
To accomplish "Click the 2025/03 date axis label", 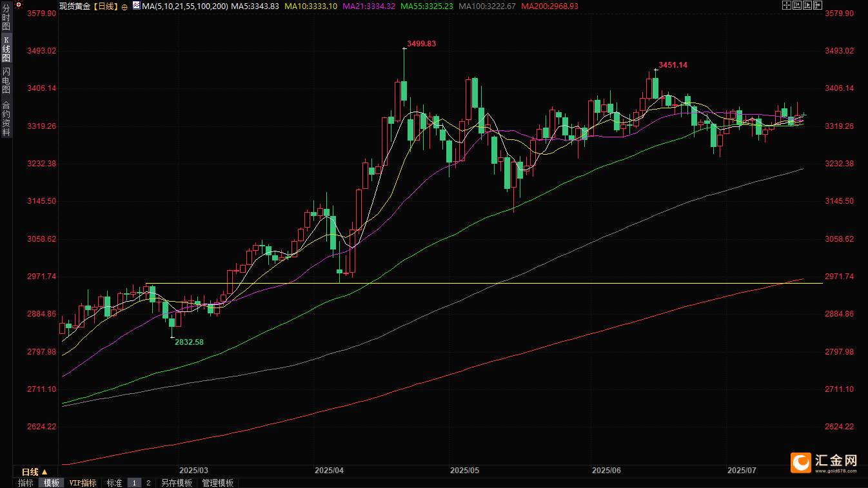I will (193, 471).
